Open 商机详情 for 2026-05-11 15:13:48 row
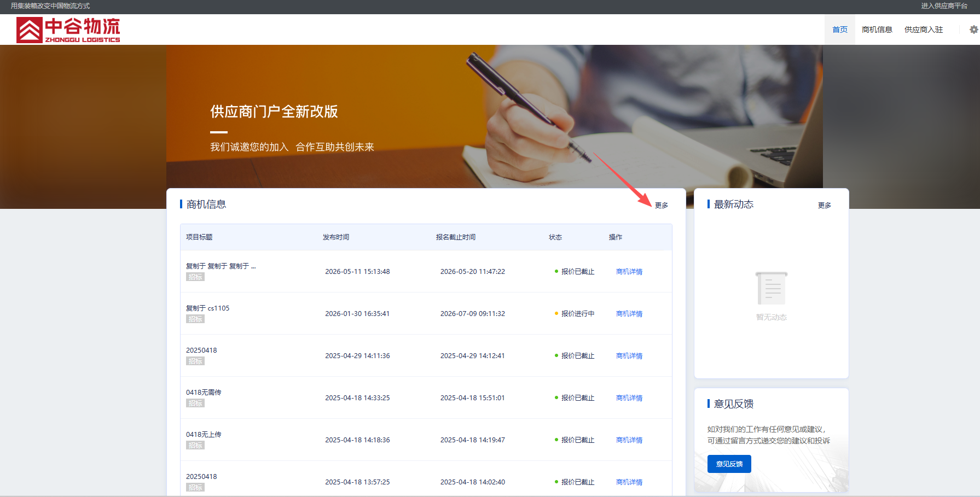The width and height of the screenshot is (980, 497). click(629, 272)
